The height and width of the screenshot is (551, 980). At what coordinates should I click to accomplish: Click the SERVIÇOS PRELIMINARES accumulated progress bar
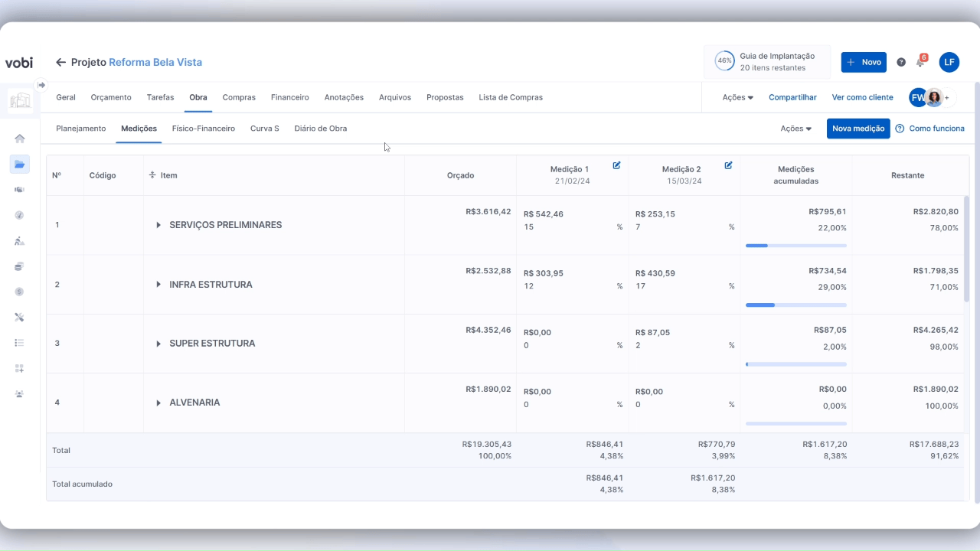pyautogui.click(x=795, y=246)
